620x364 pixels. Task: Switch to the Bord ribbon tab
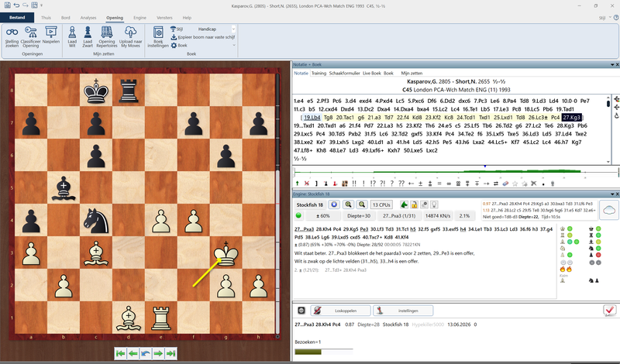[66, 18]
